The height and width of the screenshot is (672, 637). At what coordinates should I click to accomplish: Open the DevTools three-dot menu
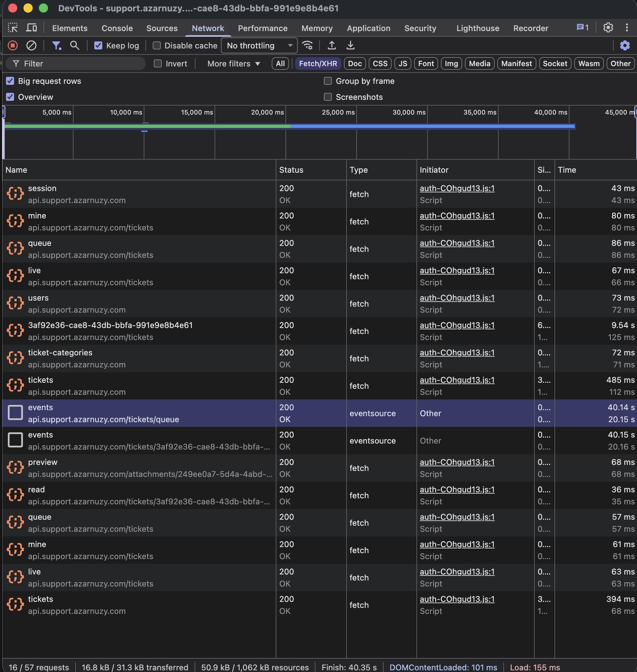click(627, 28)
